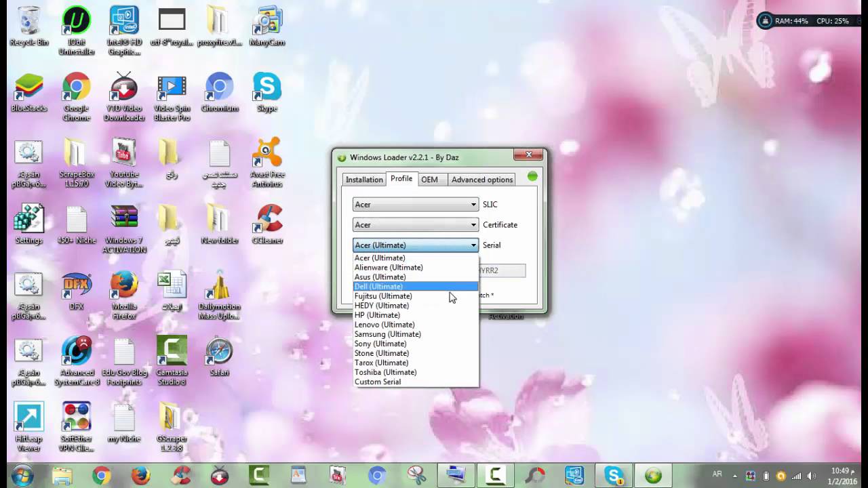Open the New folder desktop icon
The image size is (868, 488).
[219, 224]
